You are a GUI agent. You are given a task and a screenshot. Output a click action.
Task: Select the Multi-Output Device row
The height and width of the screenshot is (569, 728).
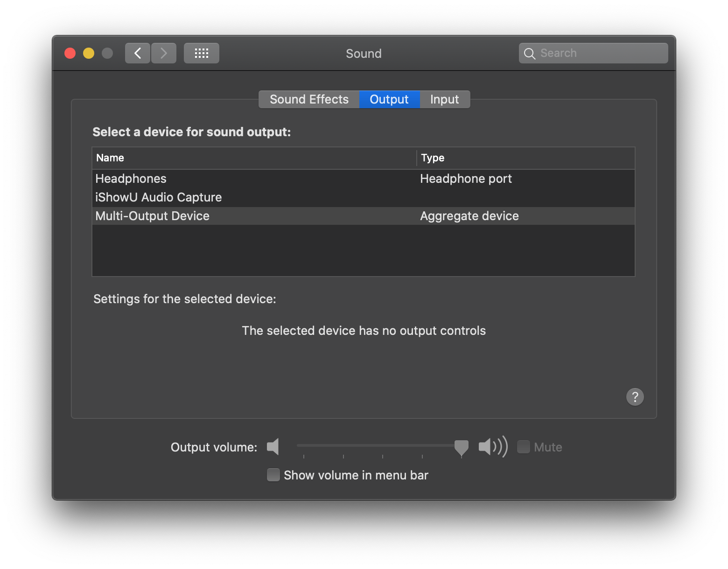tap(152, 216)
